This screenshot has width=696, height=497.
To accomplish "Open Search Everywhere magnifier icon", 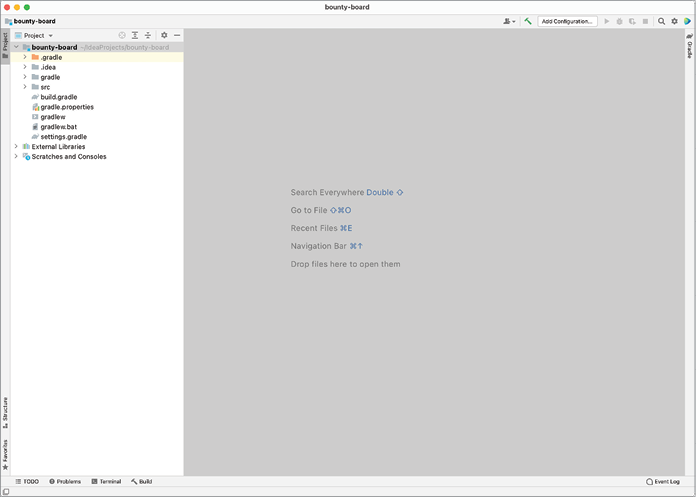I will [x=661, y=21].
